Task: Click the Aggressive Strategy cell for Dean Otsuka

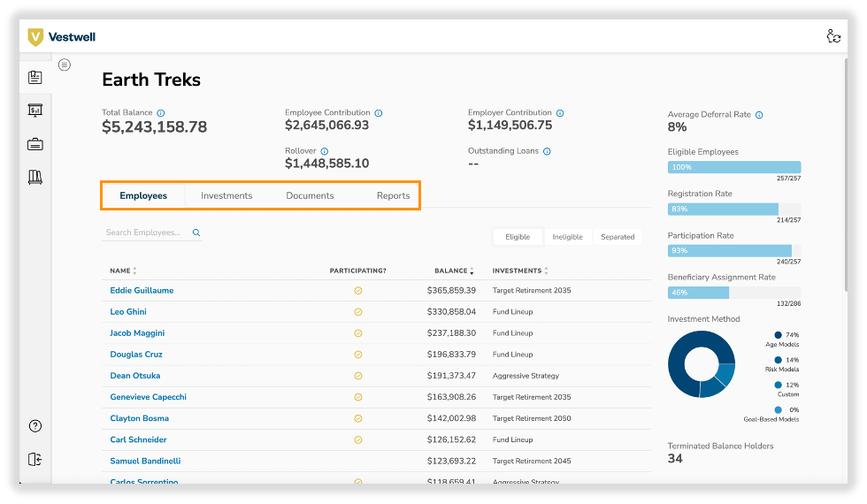Action: click(x=526, y=376)
